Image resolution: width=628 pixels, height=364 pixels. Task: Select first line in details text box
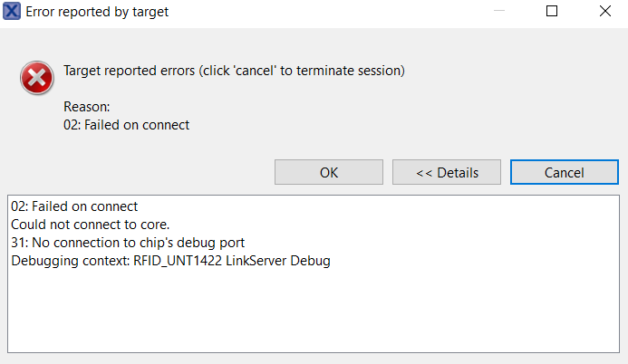pyautogui.click(x=74, y=206)
